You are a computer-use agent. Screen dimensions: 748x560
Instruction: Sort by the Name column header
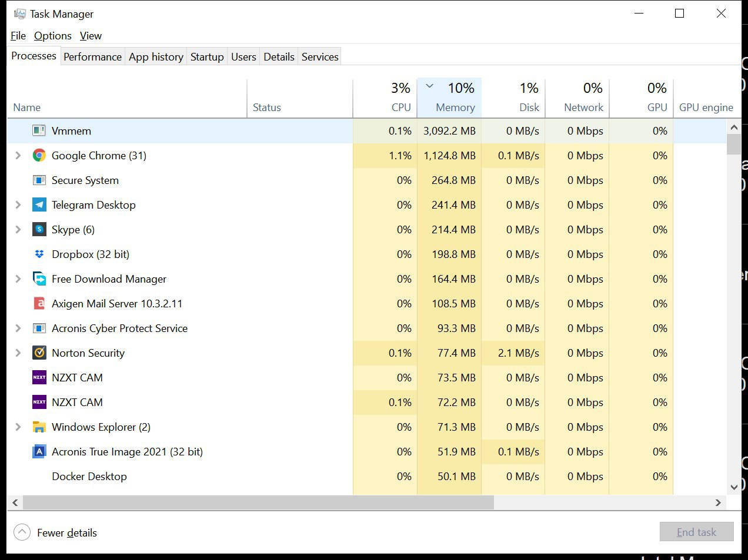pos(127,98)
